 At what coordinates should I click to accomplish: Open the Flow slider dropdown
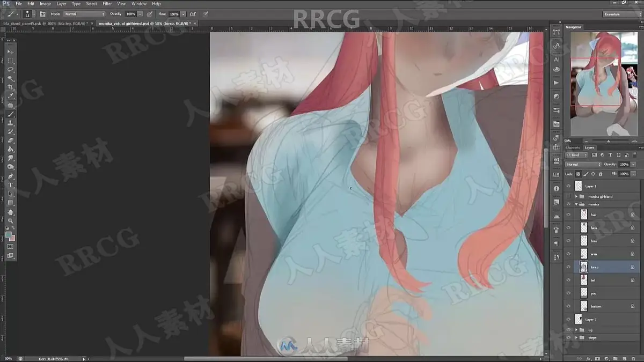(x=184, y=13)
